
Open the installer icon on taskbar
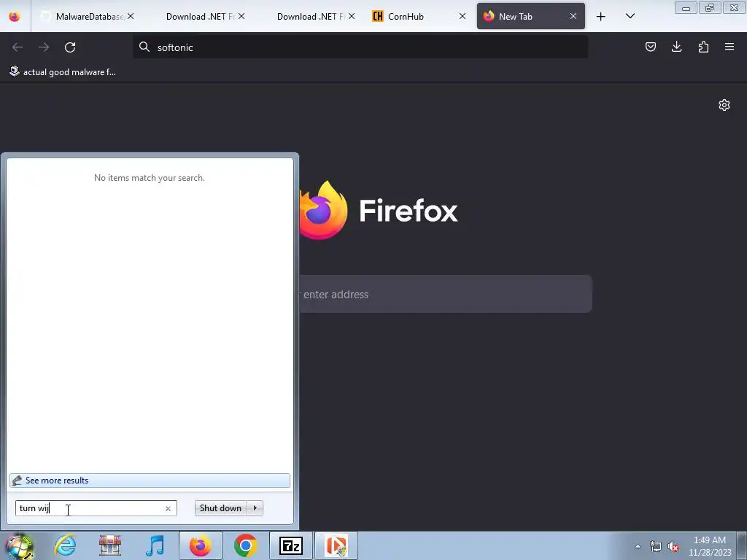(x=336, y=545)
